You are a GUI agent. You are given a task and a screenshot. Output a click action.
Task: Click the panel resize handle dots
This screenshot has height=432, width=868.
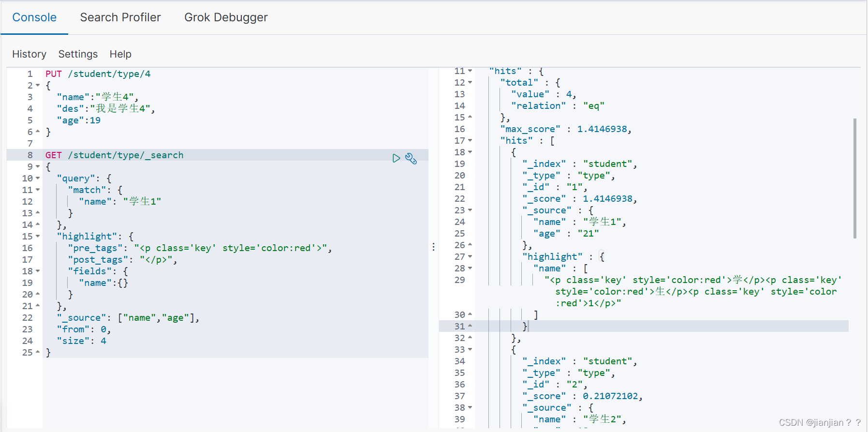click(434, 247)
